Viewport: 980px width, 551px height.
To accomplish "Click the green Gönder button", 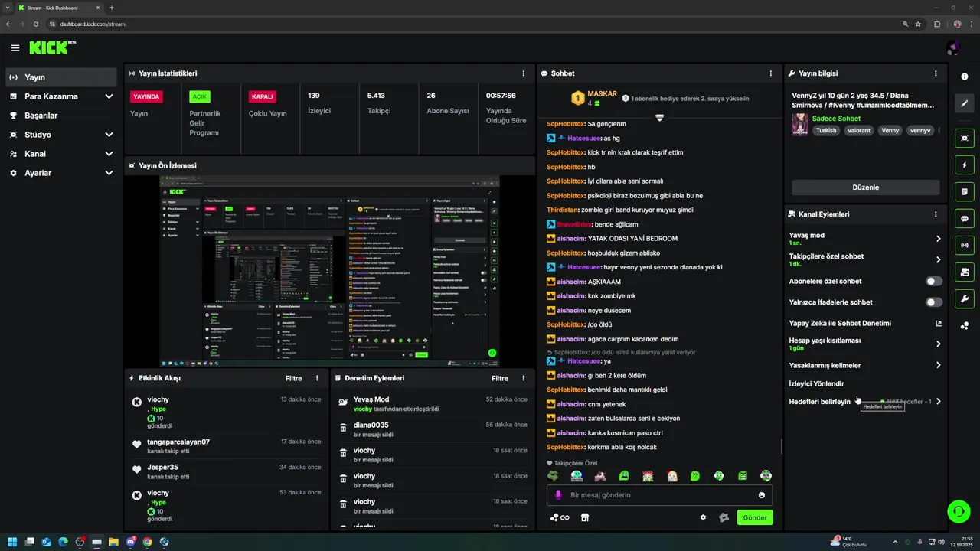I will 755,517.
